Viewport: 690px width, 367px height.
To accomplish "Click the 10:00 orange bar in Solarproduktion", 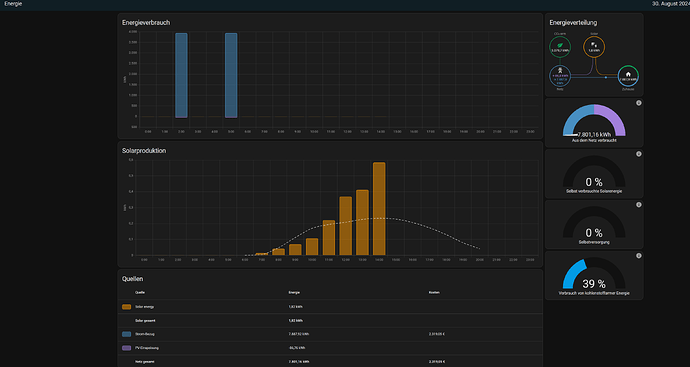I will (312, 247).
